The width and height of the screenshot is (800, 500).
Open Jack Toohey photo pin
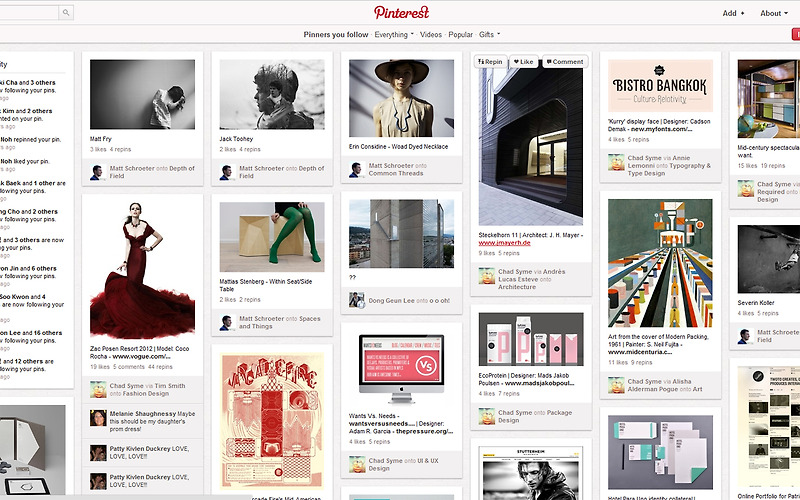click(272, 94)
